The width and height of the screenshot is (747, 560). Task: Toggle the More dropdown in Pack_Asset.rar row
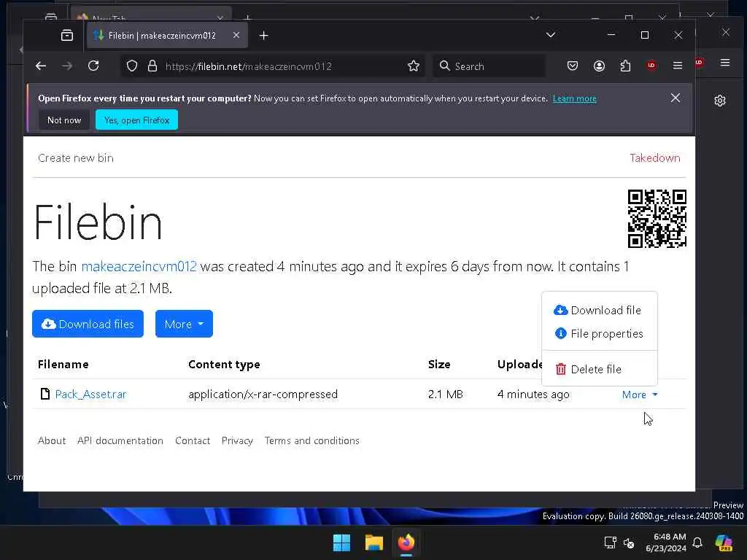pyautogui.click(x=640, y=394)
